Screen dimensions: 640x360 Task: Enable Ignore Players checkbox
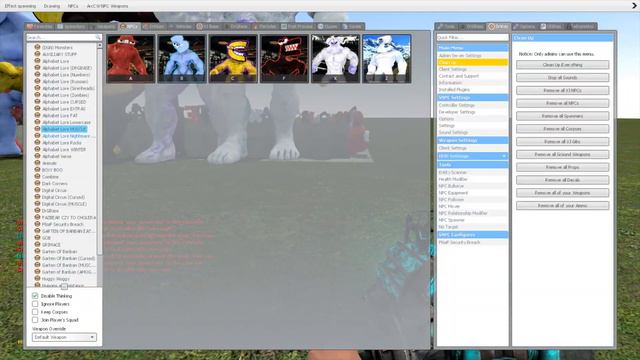[x=35, y=304]
